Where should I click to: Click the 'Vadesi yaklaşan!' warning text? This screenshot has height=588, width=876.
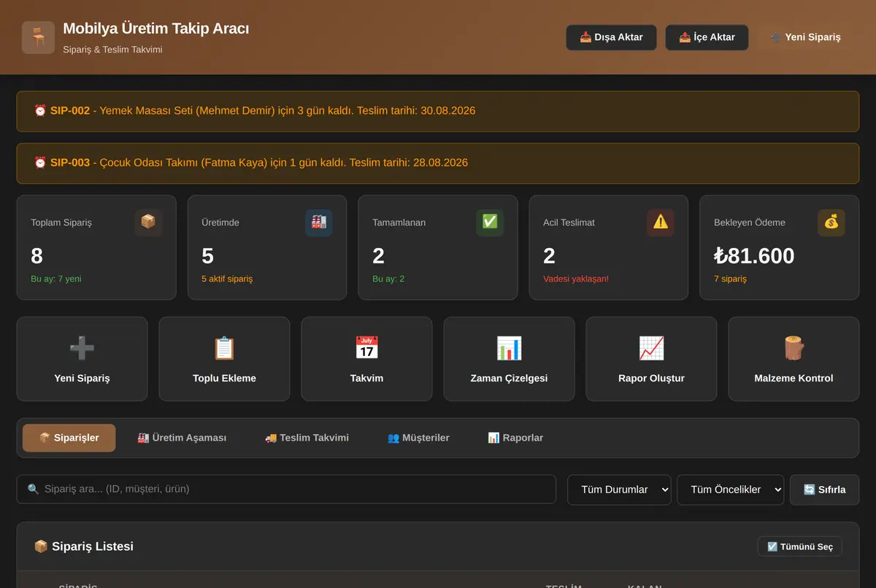(x=576, y=279)
